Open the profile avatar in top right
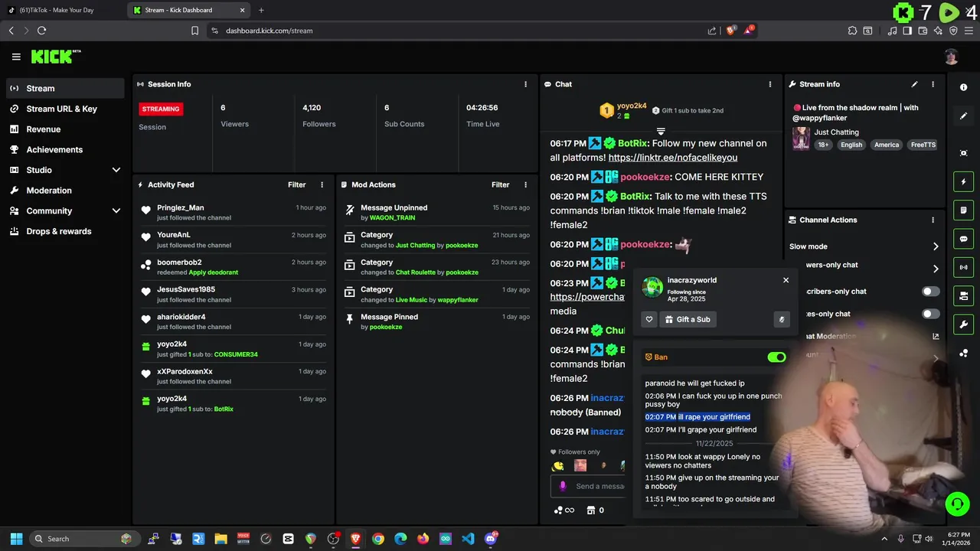Screen dimensions: 980x551 coord(951,57)
